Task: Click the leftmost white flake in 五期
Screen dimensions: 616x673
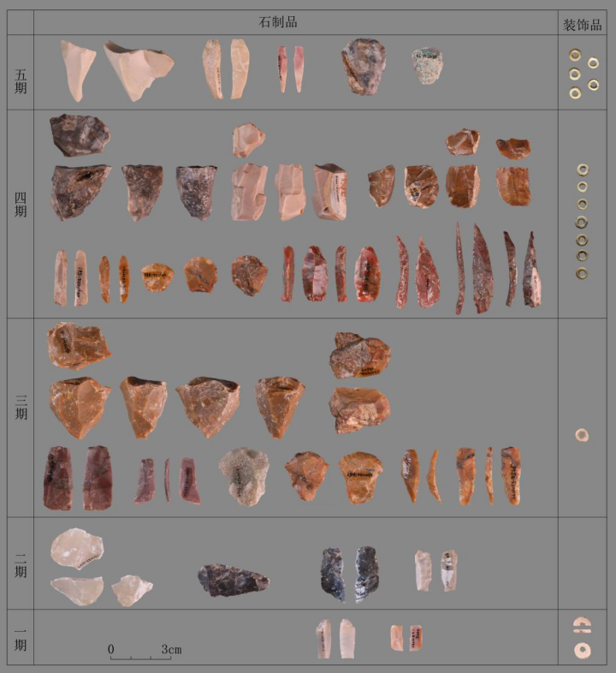Action: point(77,68)
